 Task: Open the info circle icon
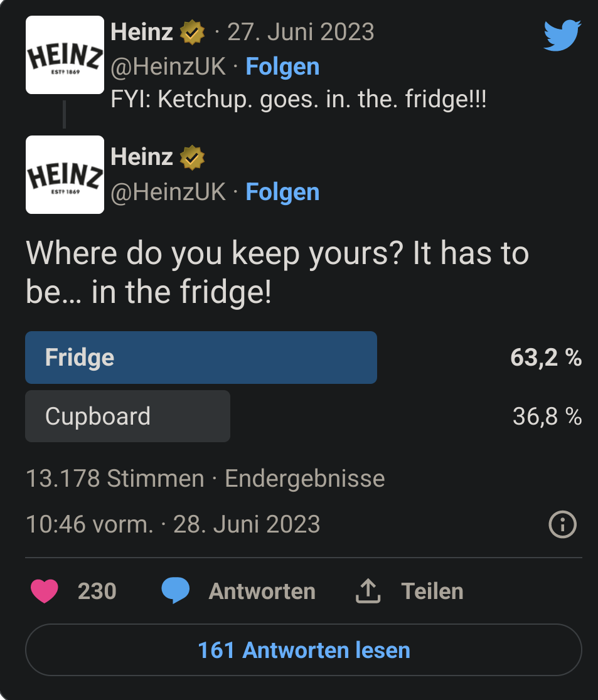coord(562,524)
